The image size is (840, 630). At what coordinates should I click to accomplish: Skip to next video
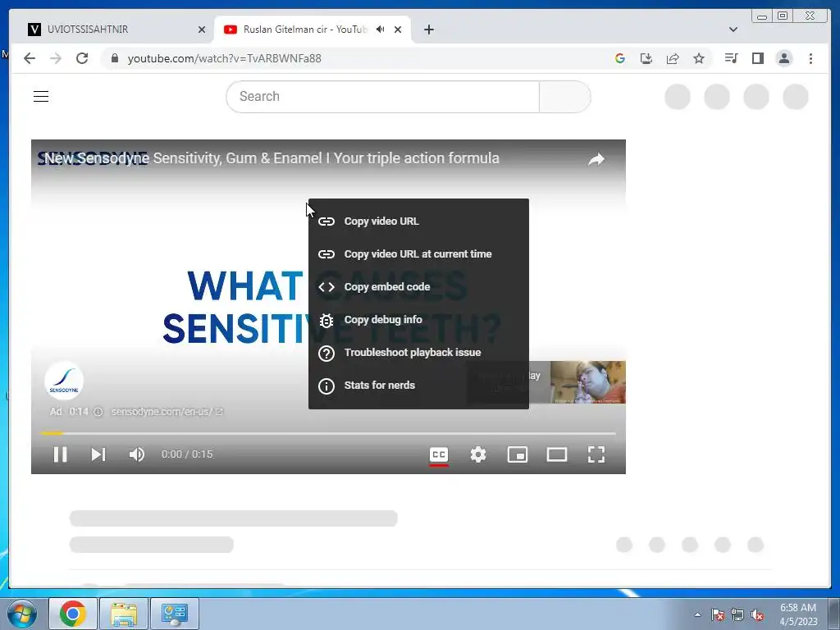[x=98, y=454]
